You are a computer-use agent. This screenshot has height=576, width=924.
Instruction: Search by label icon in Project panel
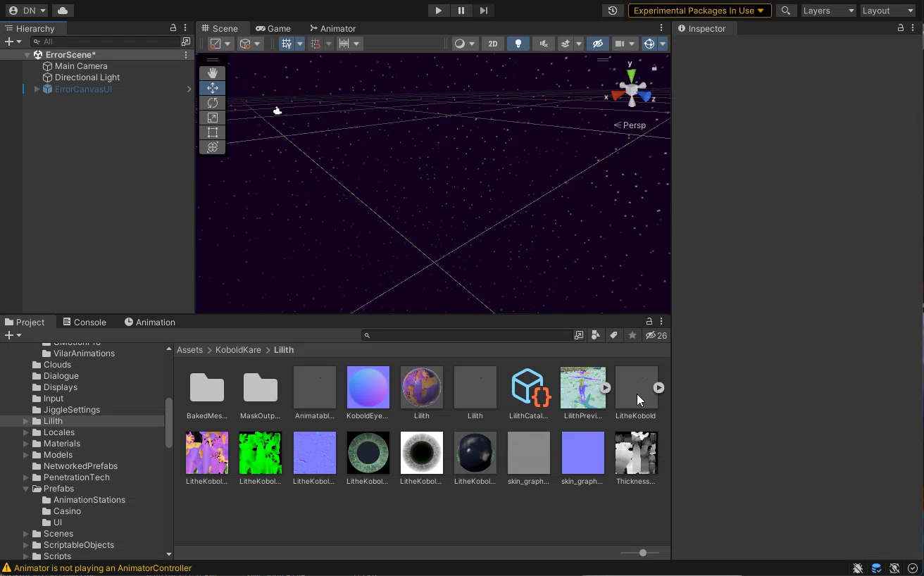point(613,335)
